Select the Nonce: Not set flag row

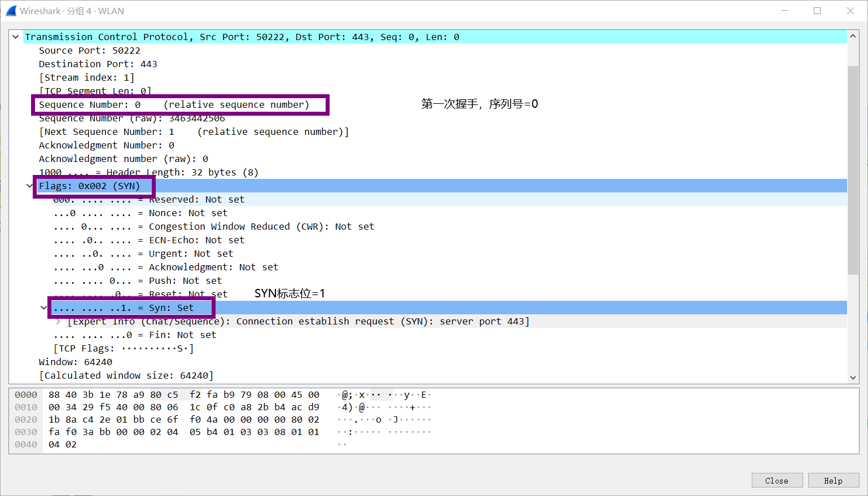tap(140, 213)
